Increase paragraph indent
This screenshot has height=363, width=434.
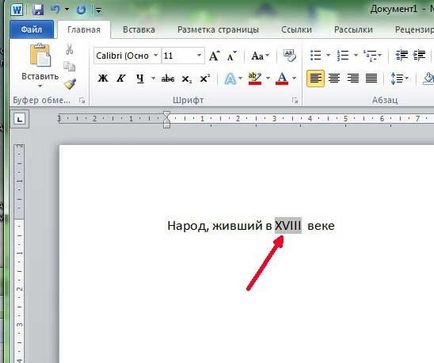(419, 55)
